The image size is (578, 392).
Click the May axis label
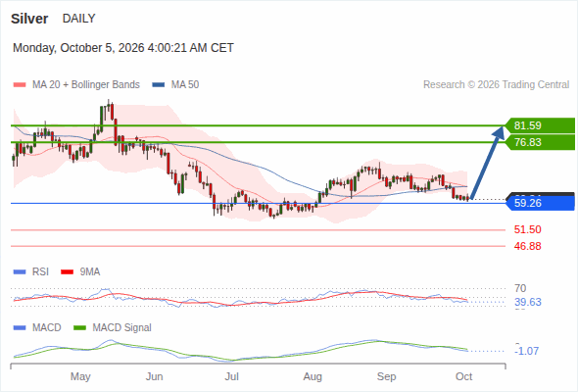(80, 377)
